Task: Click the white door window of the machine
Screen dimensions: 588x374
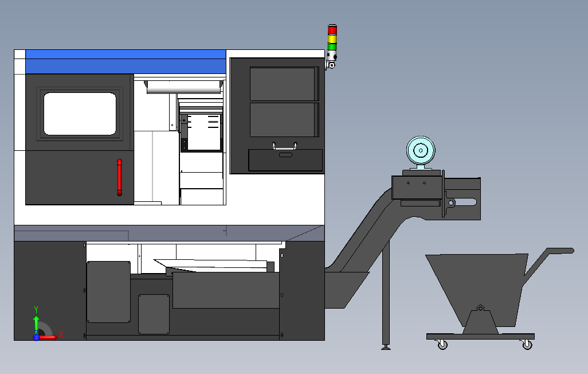Action: (x=80, y=114)
